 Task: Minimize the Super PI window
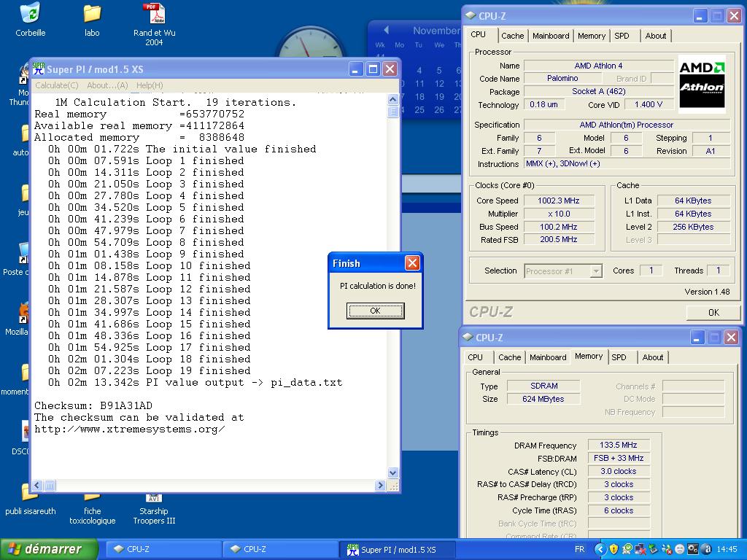355,69
